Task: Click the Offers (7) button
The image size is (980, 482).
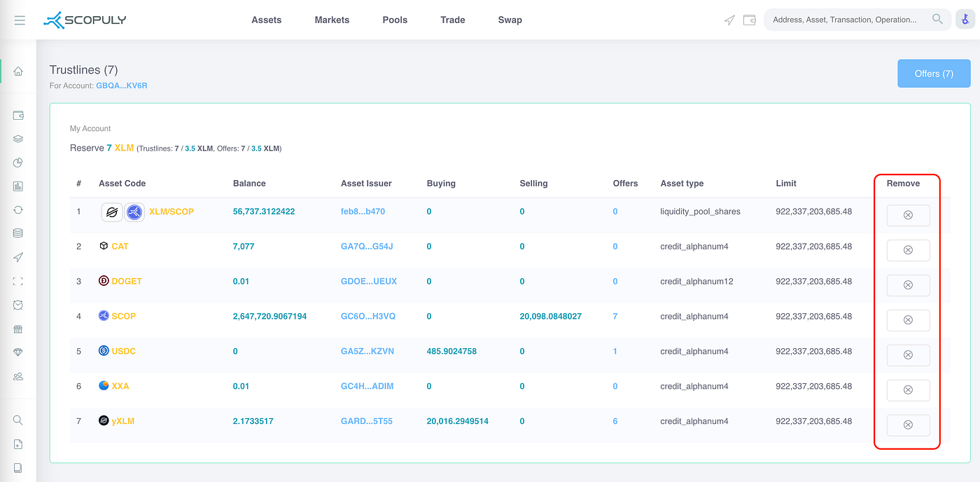Action: (x=934, y=74)
